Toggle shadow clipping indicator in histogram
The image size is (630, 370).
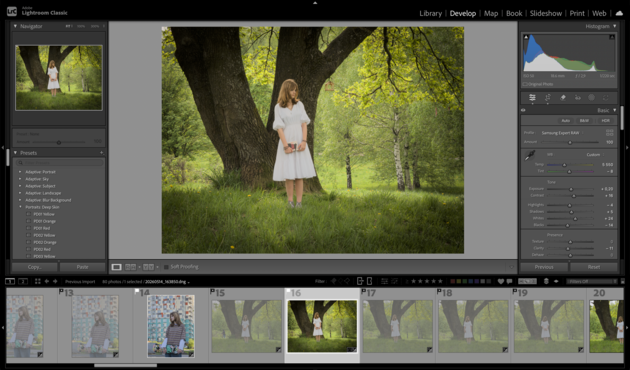tap(526, 37)
